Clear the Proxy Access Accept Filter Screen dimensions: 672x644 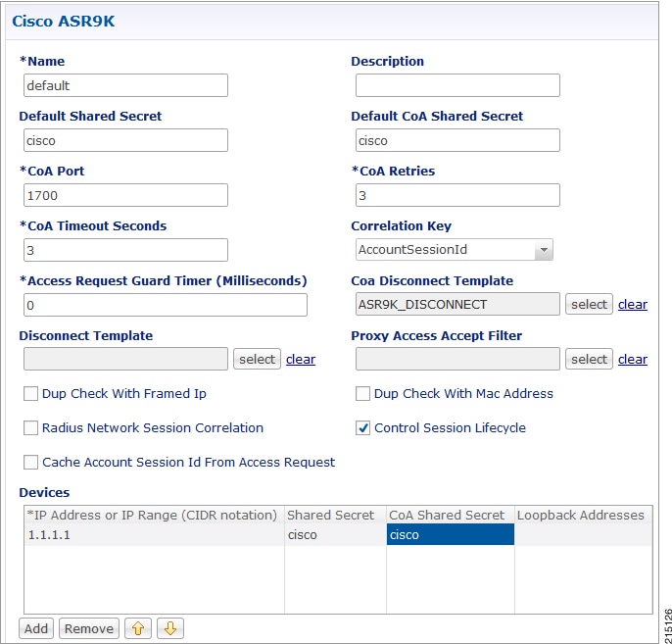click(633, 360)
